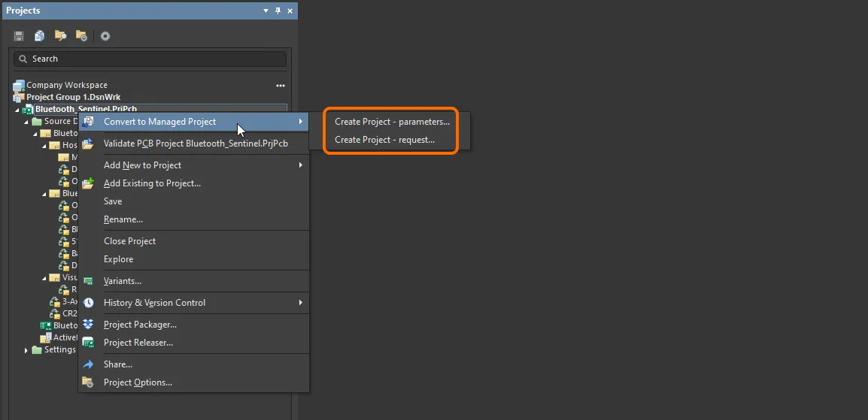Viewport: 868px width, 420px height.
Task: Click the Add Existing to Project icon
Action: pyautogui.click(x=88, y=183)
